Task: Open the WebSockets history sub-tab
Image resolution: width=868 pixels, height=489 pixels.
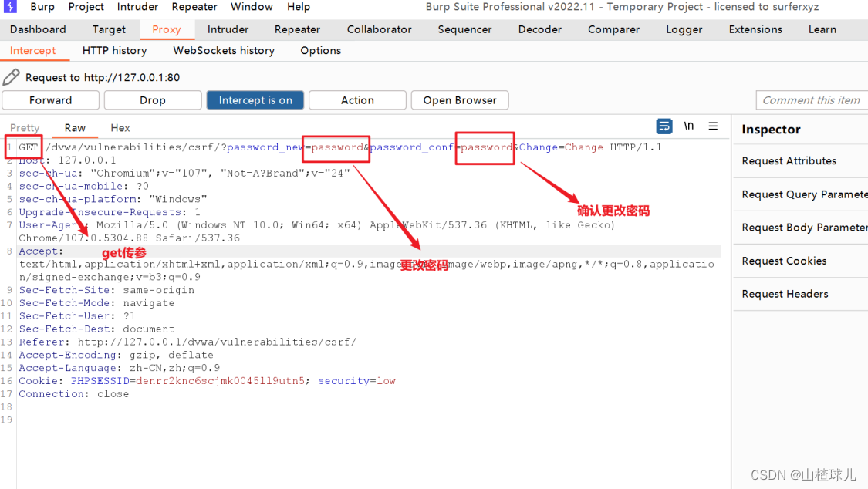Action: point(224,50)
